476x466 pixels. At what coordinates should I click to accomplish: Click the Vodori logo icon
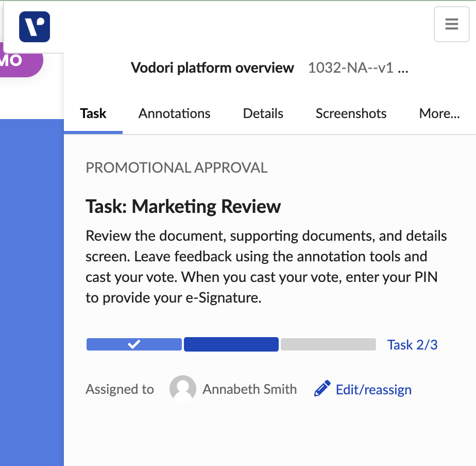point(35,27)
